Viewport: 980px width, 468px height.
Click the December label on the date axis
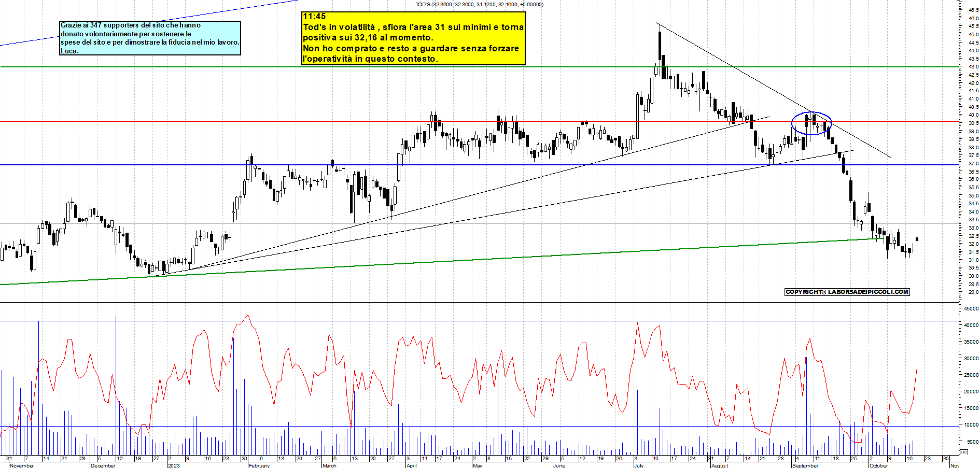pos(103,465)
